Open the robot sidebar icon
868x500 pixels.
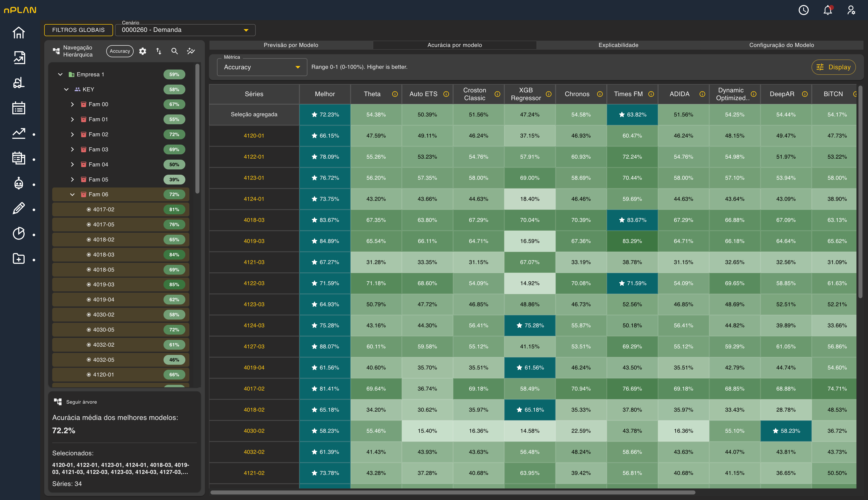[19, 183]
